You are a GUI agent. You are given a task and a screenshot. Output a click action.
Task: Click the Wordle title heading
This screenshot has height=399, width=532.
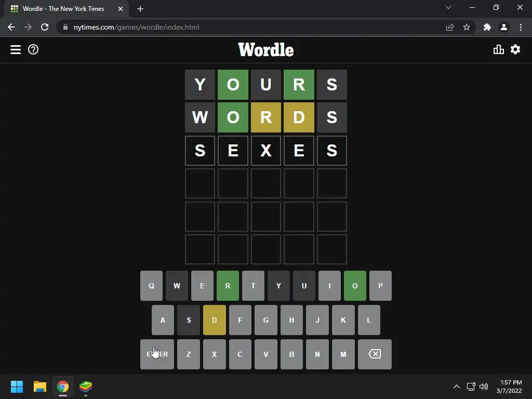click(x=266, y=50)
